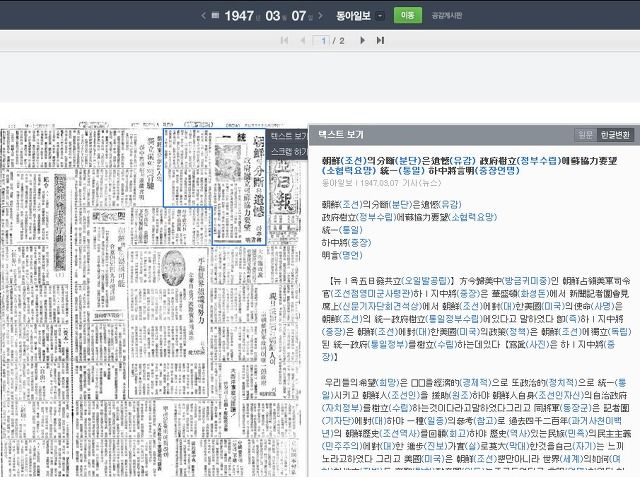The image size is (640, 477).
Task: Click the portrait photo article in newspaper scan
Action: (168, 322)
